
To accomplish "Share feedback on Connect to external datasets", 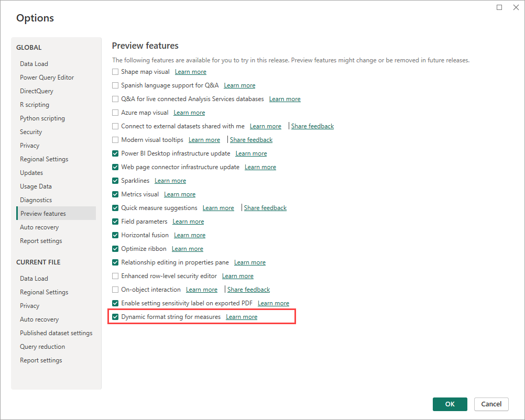I will (x=312, y=126).
